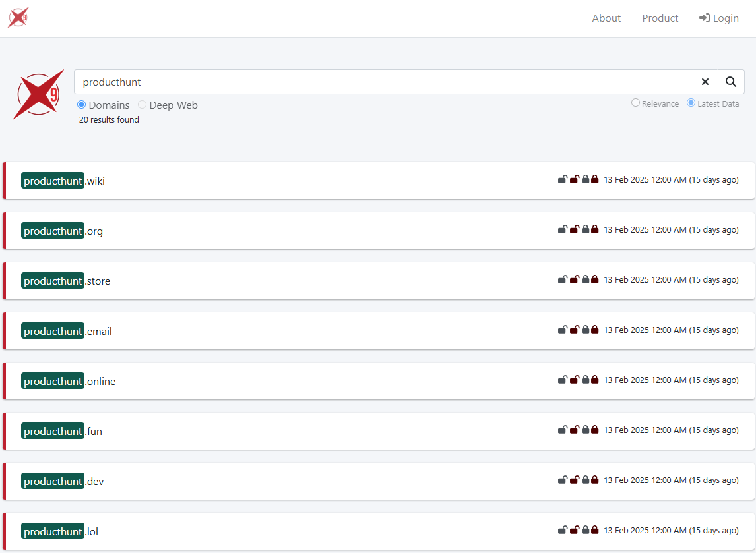Click gray closed lock icon in producthunt.wiki row
The width and height of the screenshot is (756, 553).
(x=585, y=179)
